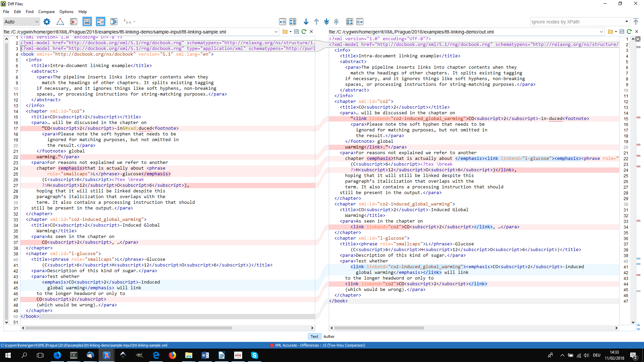Click Perform Files Differencing play icon
This screenshot has width=644, height=362.
click(73, 22)
